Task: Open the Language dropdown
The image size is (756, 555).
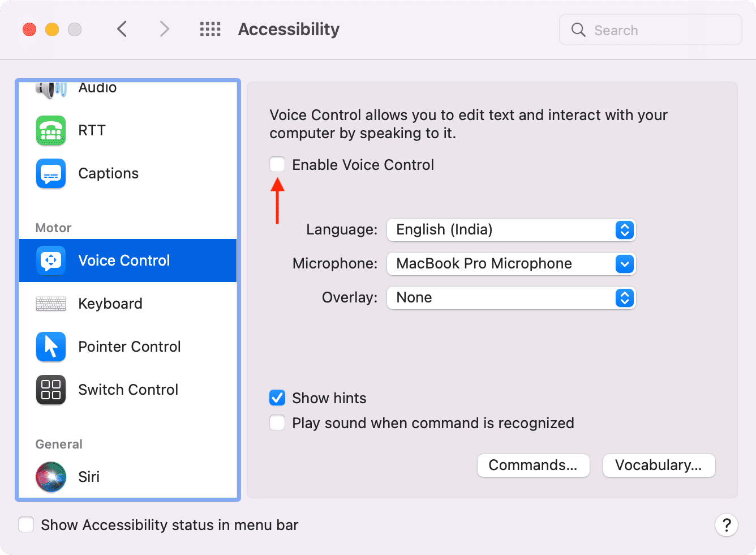Action: [x=511, y=230]
